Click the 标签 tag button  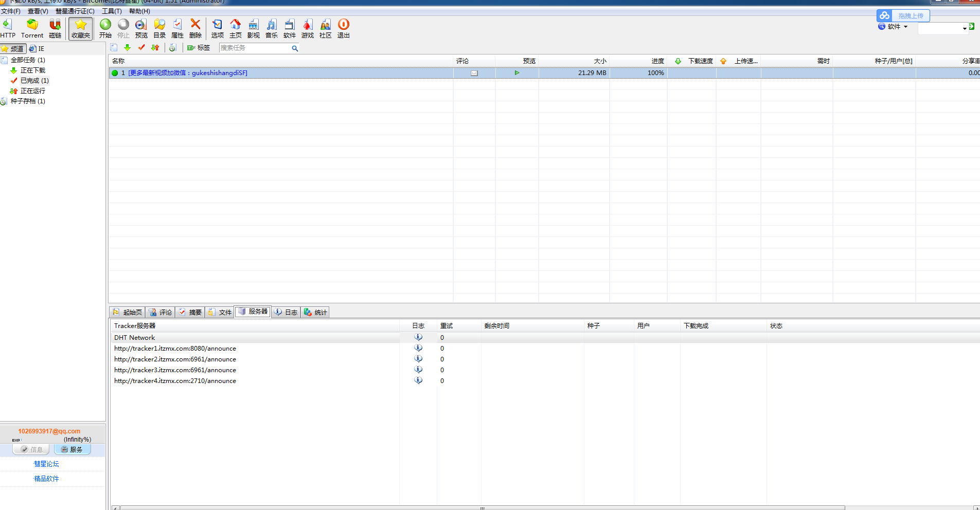coord(199,48)
